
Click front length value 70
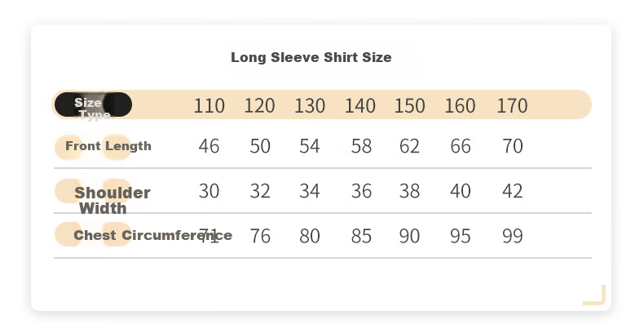(513, 146)
